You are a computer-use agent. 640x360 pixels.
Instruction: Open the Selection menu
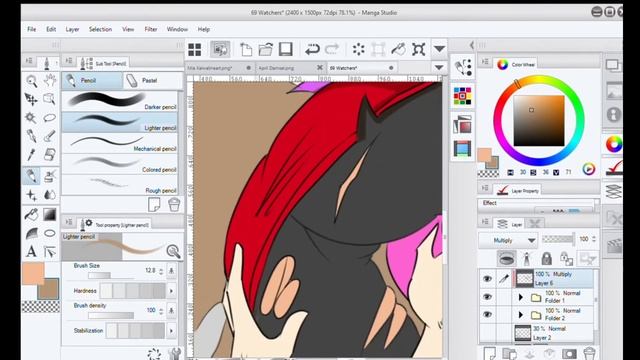100,29
